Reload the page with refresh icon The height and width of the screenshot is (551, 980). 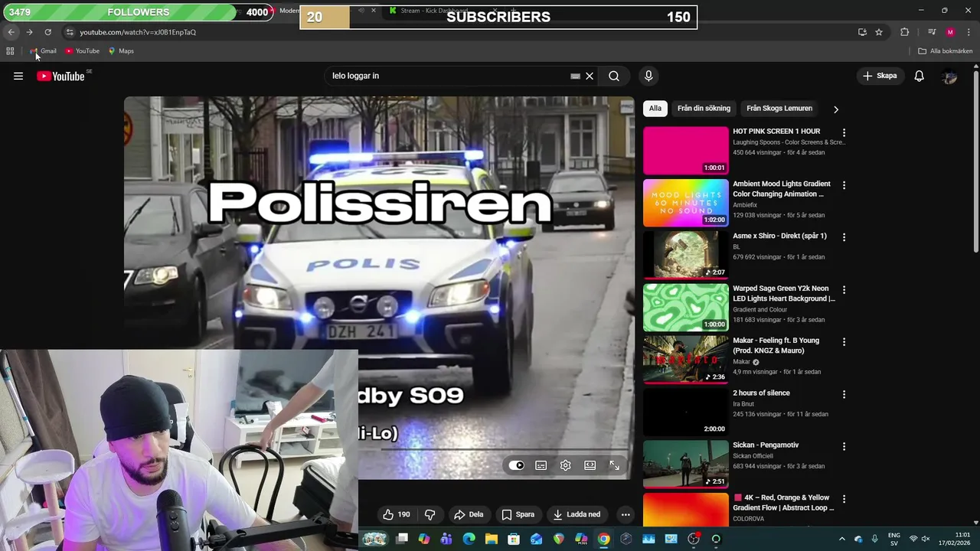(47, 32)
